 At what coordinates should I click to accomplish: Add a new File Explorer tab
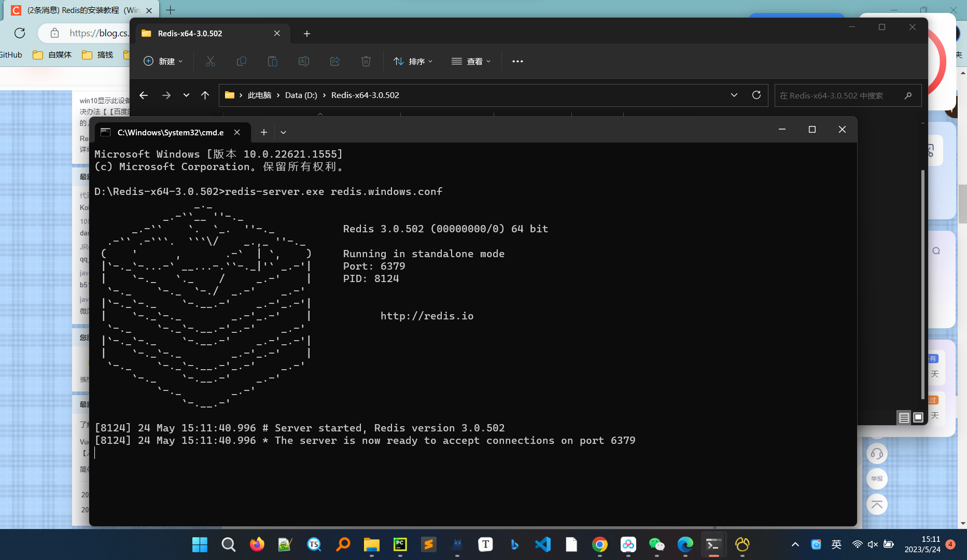pos(307,34)
